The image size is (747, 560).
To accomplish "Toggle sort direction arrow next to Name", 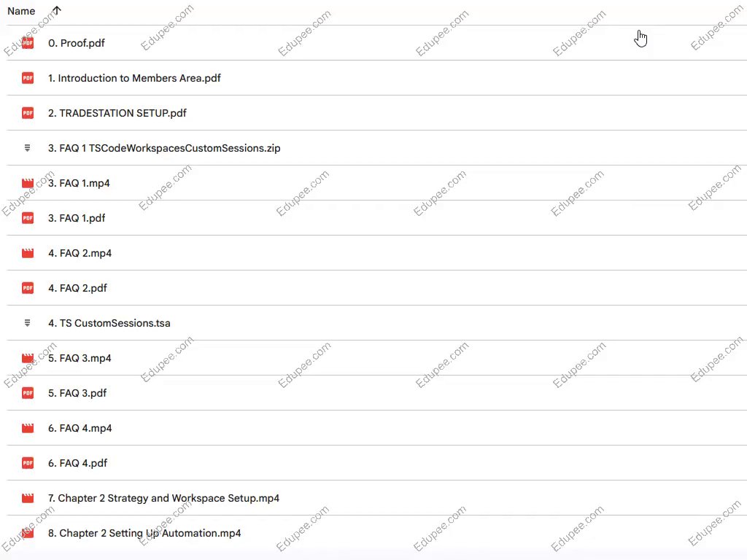I will (x=57, y=11).
